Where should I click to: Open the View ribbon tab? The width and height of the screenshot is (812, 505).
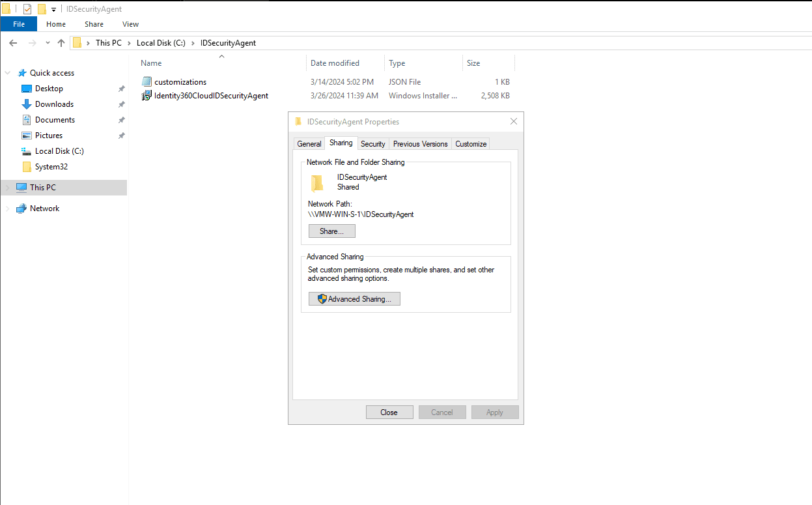pos(130,24)
